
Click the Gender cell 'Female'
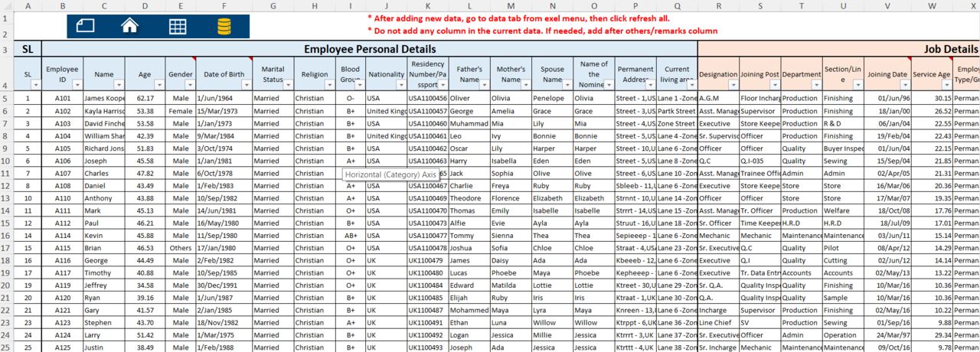pos(181,111)
